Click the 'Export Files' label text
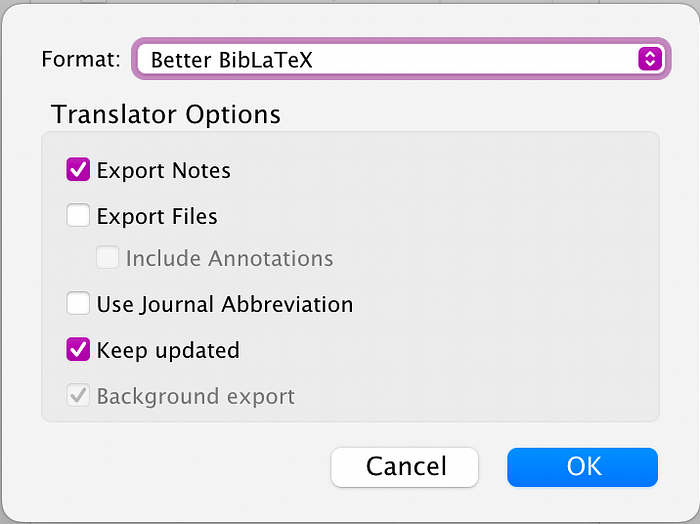 [157, 216]
